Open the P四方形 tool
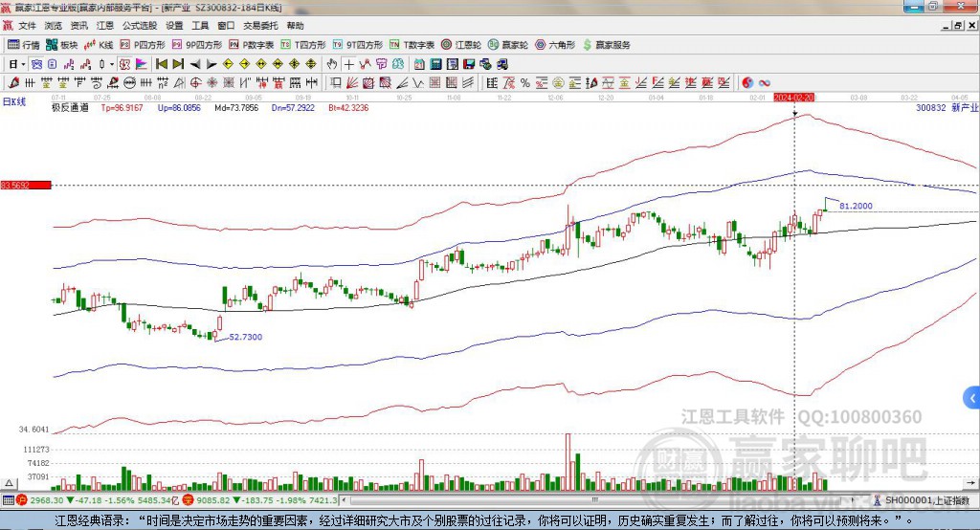This screenshot has width=980, height=530. pos(143,45)
